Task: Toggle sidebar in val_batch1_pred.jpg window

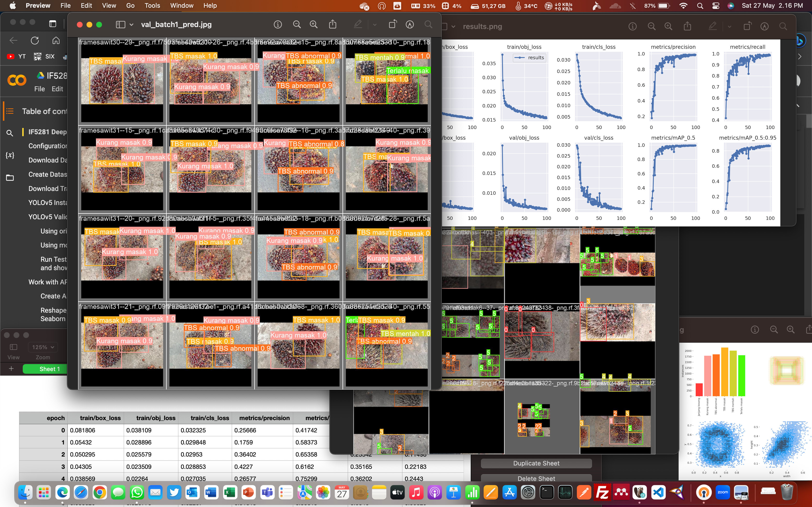Action: (120, 24)
